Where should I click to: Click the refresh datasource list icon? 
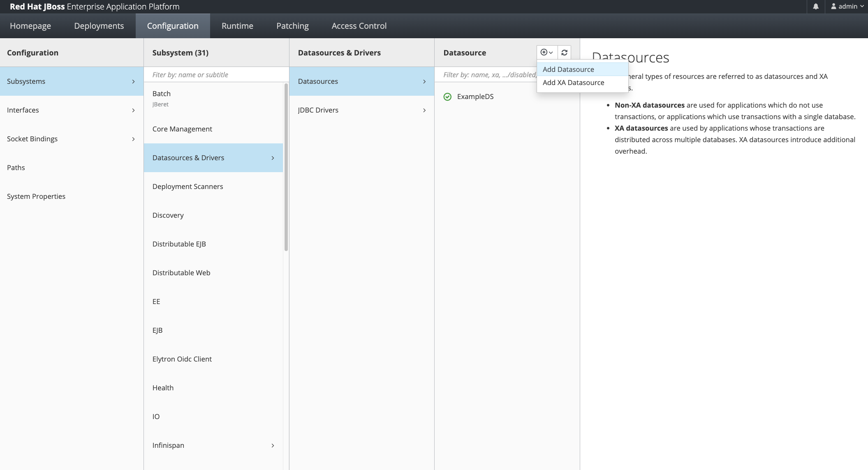point(564,53)
